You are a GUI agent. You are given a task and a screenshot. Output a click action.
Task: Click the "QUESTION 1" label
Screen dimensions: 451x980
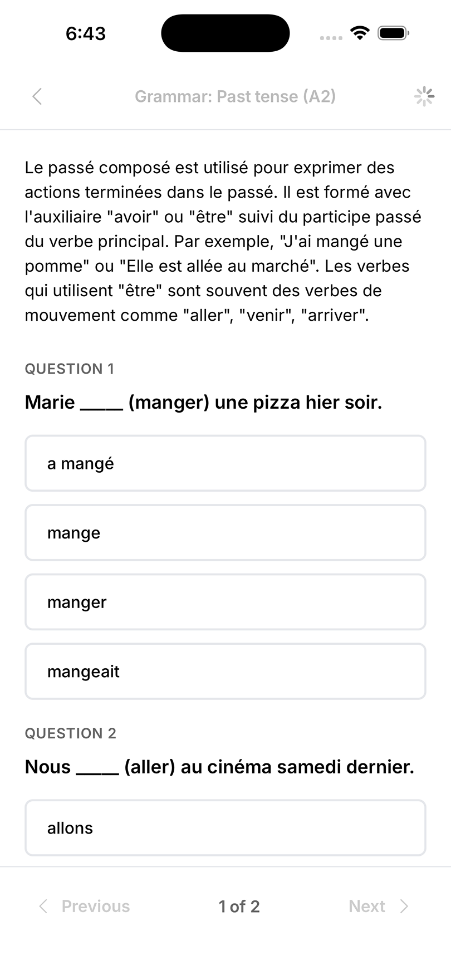[x=70, y=369]
